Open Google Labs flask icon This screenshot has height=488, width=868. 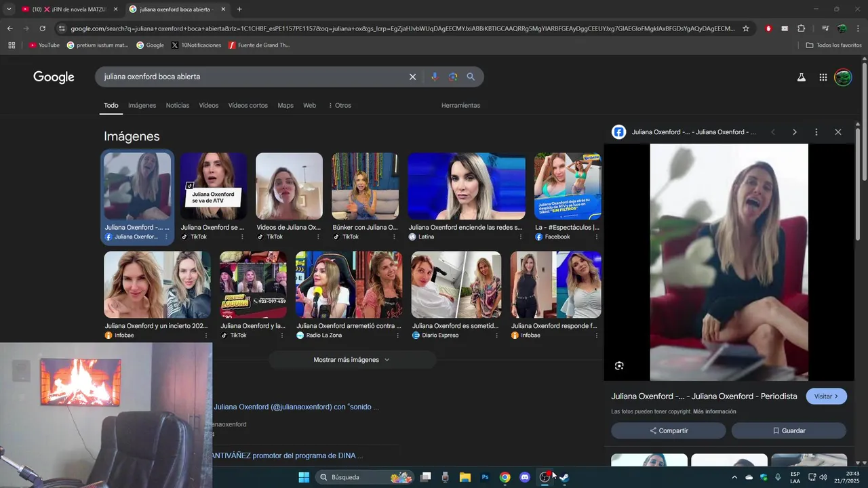click(x=801, y=77)
